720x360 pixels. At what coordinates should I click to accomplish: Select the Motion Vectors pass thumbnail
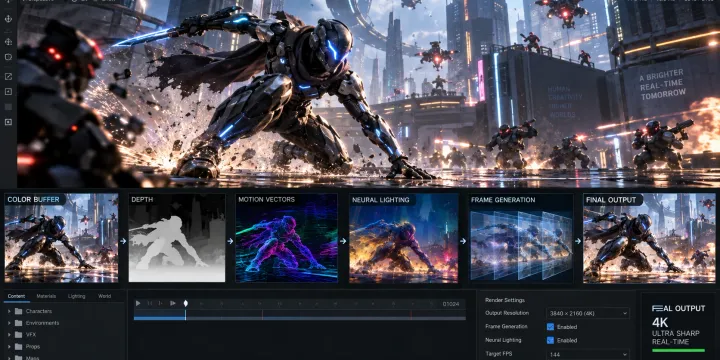click(287, 238)
